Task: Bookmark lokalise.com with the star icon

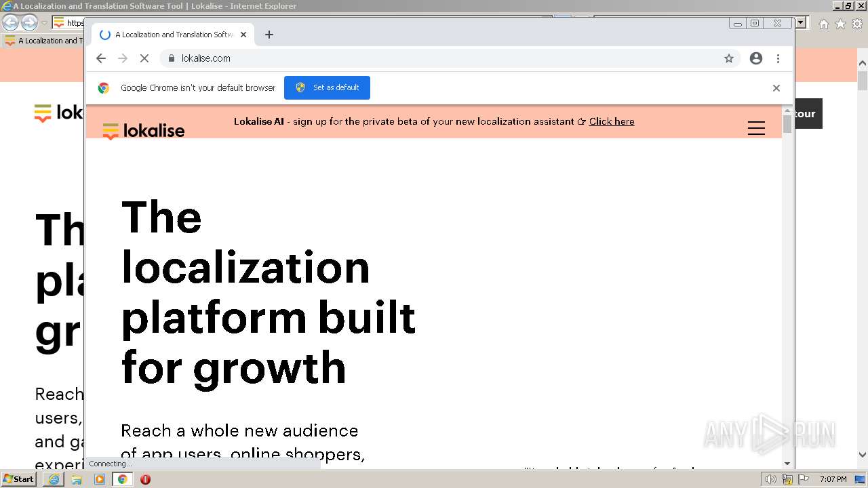Action: 729,58
